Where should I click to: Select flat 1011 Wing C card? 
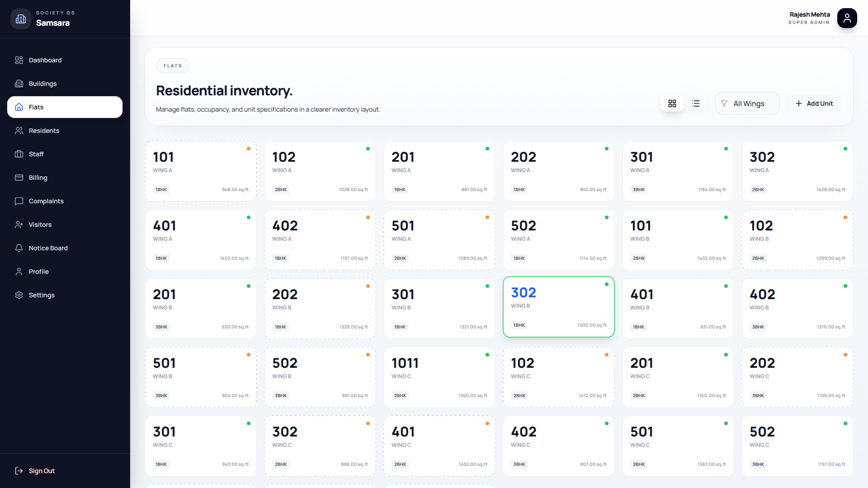(x=439, y=377)
